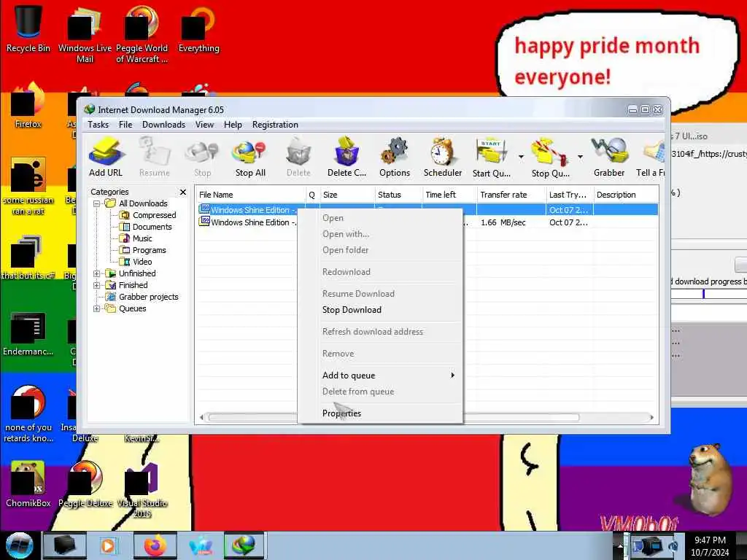Show hidden tray icons arrow
Viewport: 747px width, 560px height.
tap(620, 546)
